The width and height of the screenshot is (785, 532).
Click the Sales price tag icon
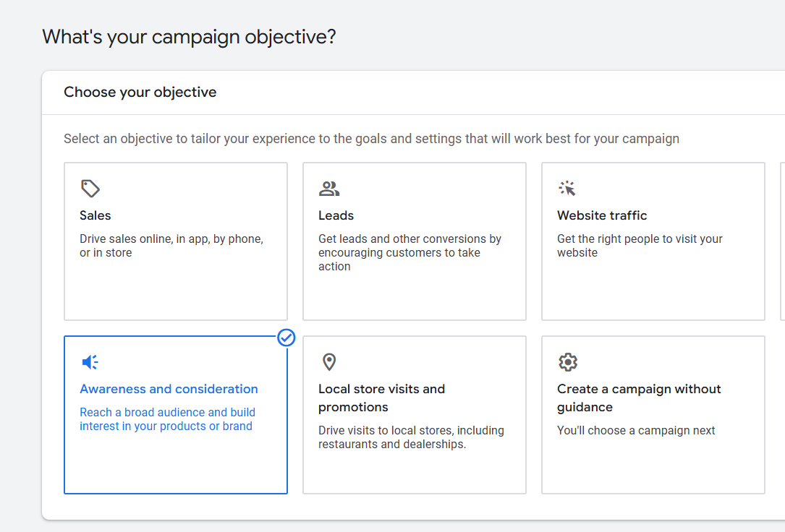click(90, 189)
